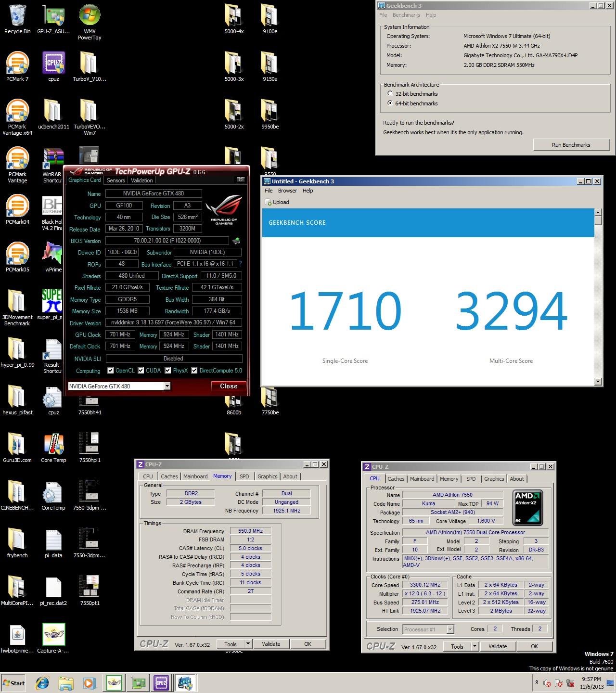Click the Close button in GPU-Z
The height and width of the screenshot is (693, 616).
[x=229, y=386]
